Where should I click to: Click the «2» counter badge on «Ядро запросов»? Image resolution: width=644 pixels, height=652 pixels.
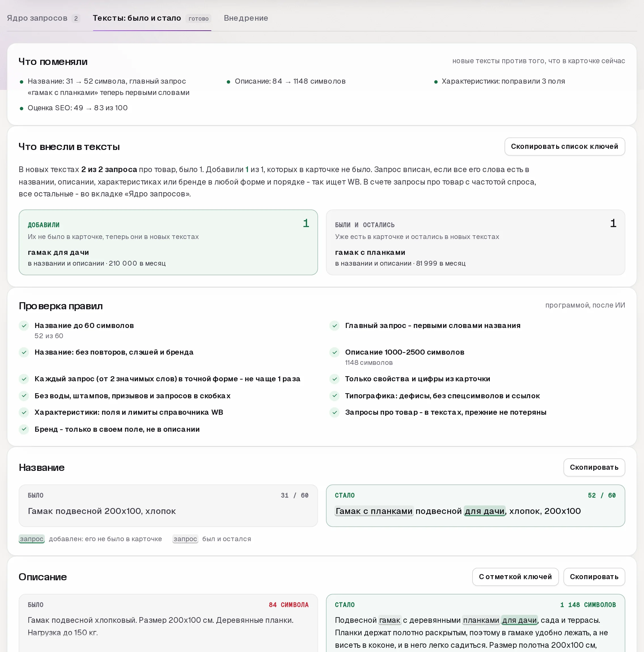point(76,18)
